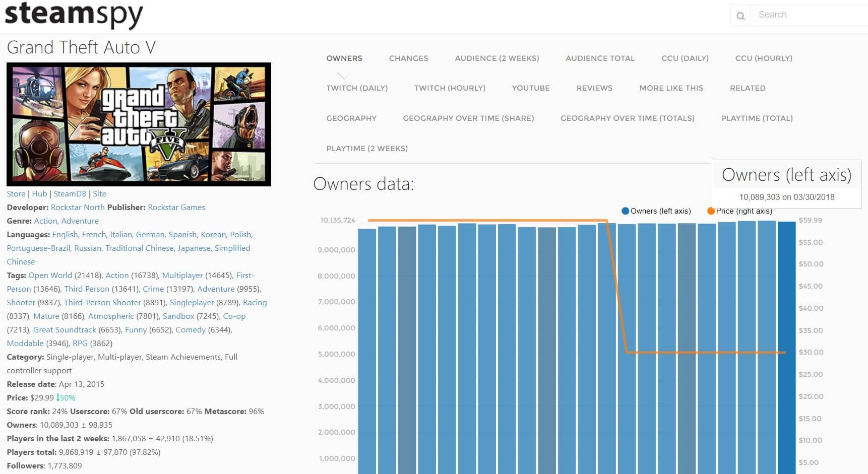The width and height of the screenshot is (868, 474).
Task: Click the green 50% discount arrow
Action: click(x=58, y=397)
